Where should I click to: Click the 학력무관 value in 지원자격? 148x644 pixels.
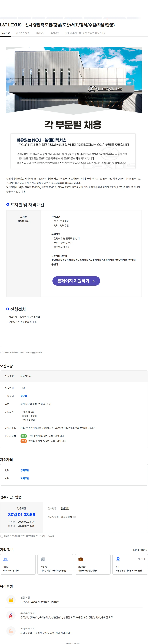[x=25, y=479]
